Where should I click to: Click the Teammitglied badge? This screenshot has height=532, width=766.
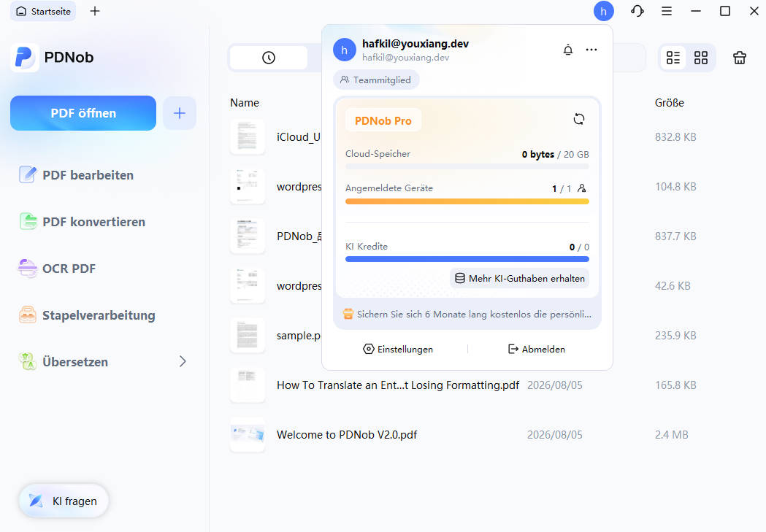coord(375,80)
